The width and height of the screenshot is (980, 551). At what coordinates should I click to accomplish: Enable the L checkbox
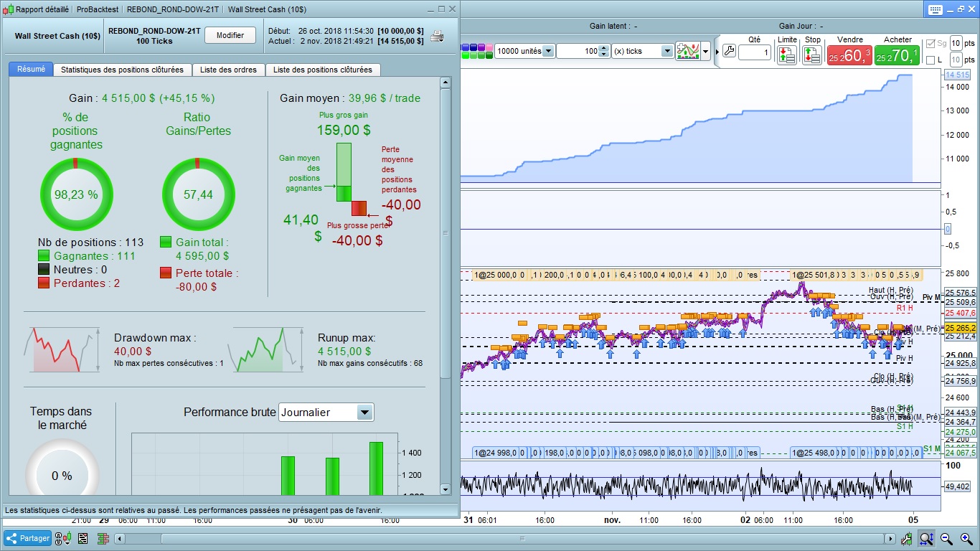(x=930, y=60)
